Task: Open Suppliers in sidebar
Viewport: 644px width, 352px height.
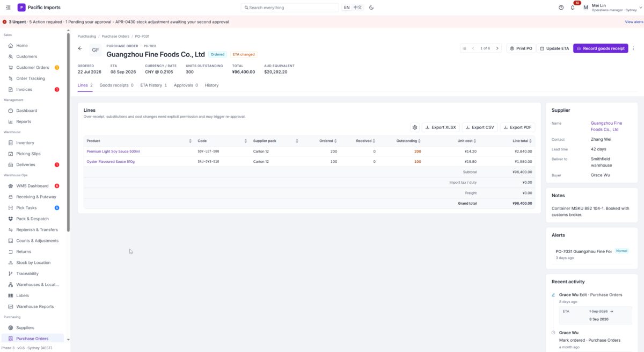Action: (32, 328)
